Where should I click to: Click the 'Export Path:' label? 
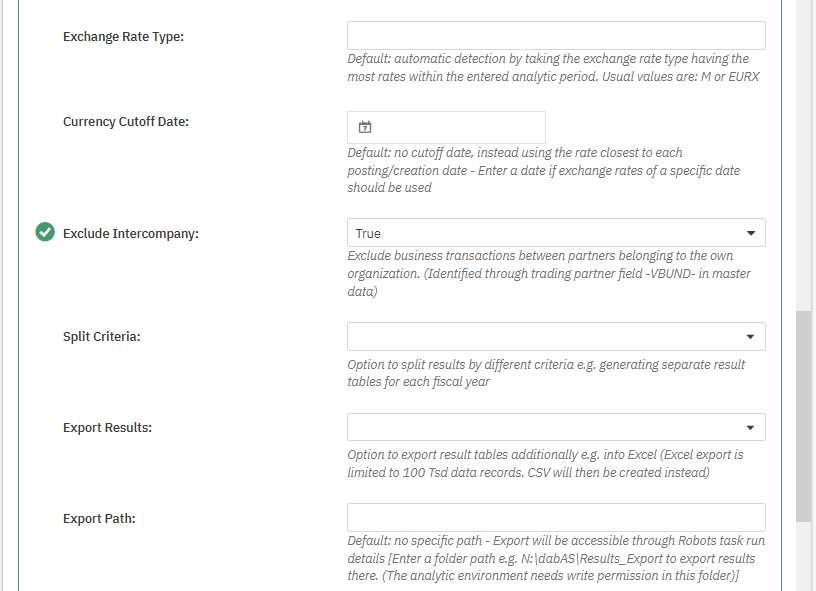coord(99,519)
